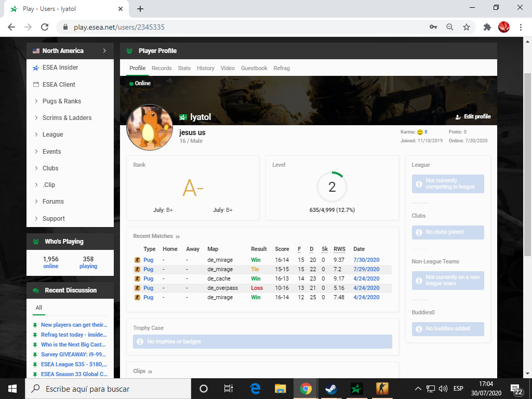Bookmark this page with the star icon
The width and height of the screenshot is (532, 399).
click(x=467, y=27)
